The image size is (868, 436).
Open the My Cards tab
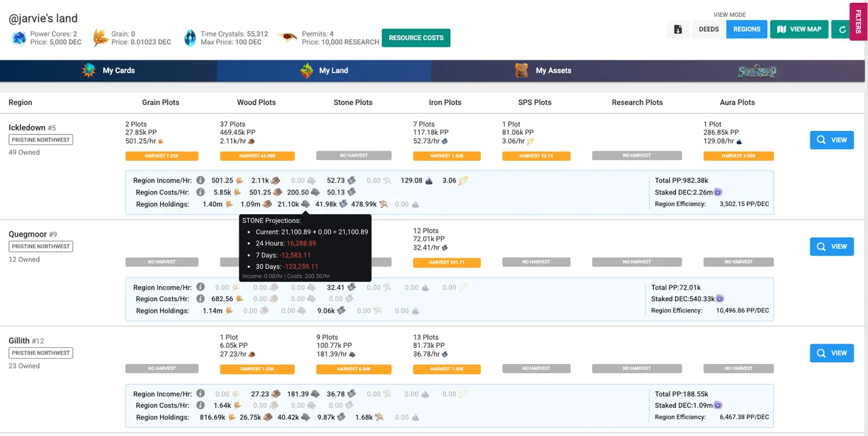[108, 71]
